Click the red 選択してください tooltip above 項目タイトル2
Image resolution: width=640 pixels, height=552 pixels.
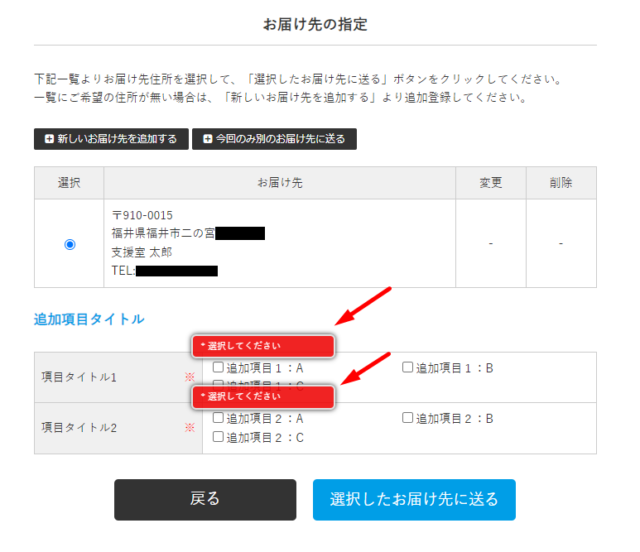click(x=263, y=397)
